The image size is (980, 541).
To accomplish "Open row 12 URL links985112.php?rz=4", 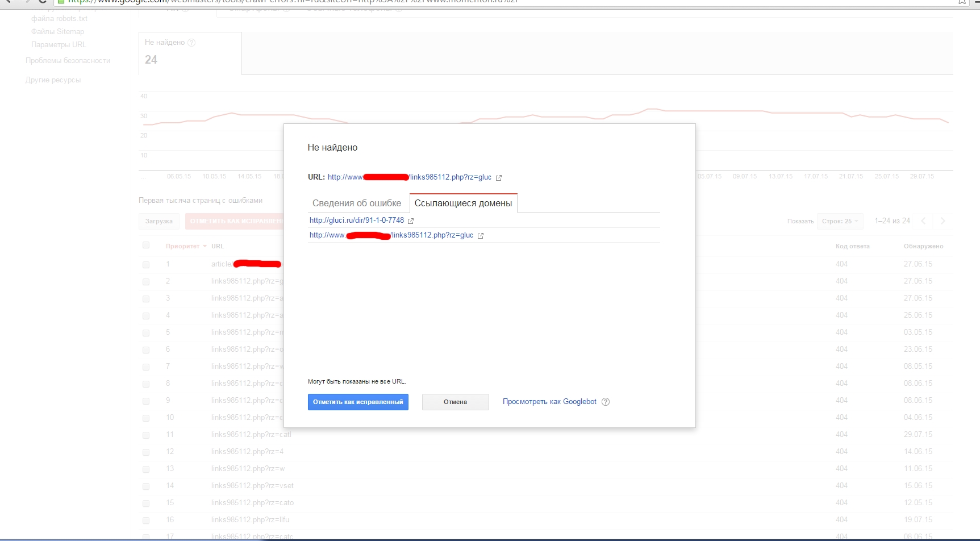I will tap(247, 452).
